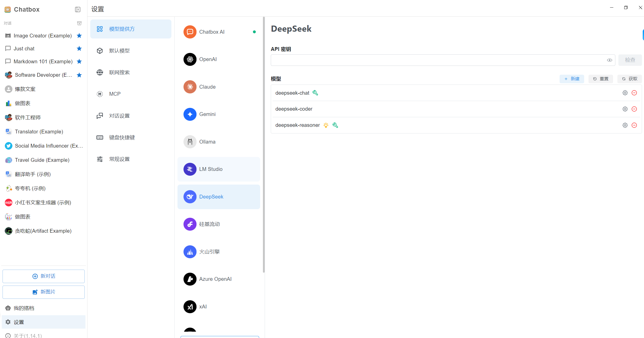Unstar the Just chat conversation
The width and height of the screenshot is (644, 338).
point(79,48)
